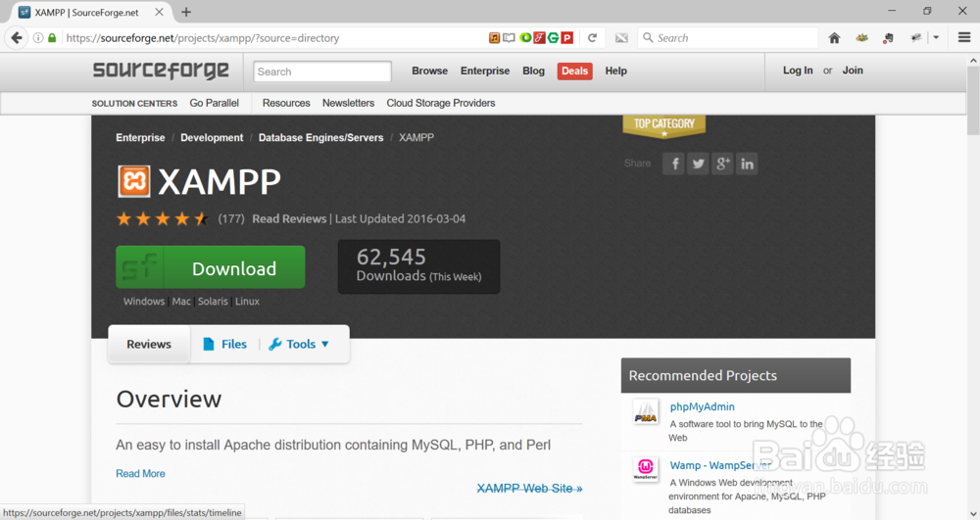Image resolution: width=980 pixels, height=520 pixels.
Task: Share XAMPP on Twitter
Action: coord(698,164)
